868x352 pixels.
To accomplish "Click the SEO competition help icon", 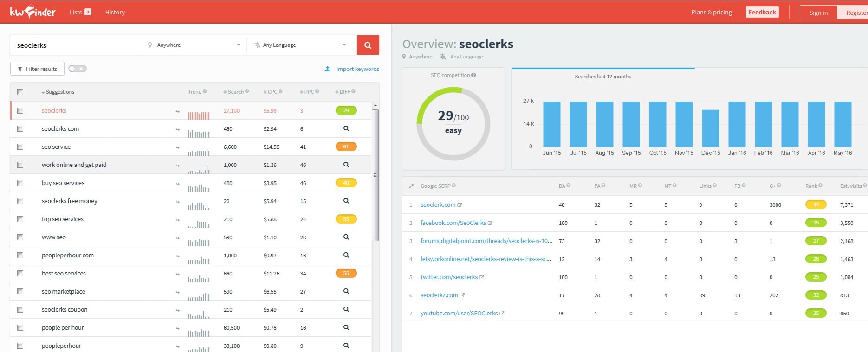I will tap(473, 75).
